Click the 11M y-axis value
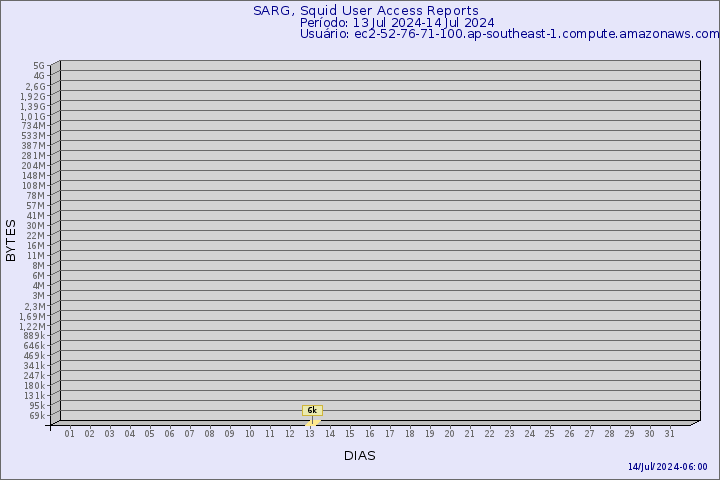Screen dimensions: 720x480 click(x=35, y=256)
